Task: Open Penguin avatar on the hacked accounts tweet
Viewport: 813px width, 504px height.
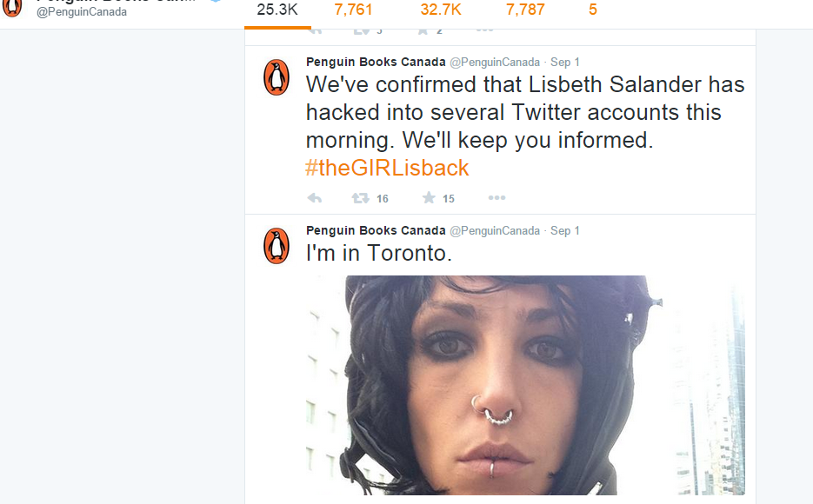Action: (277, 77)
